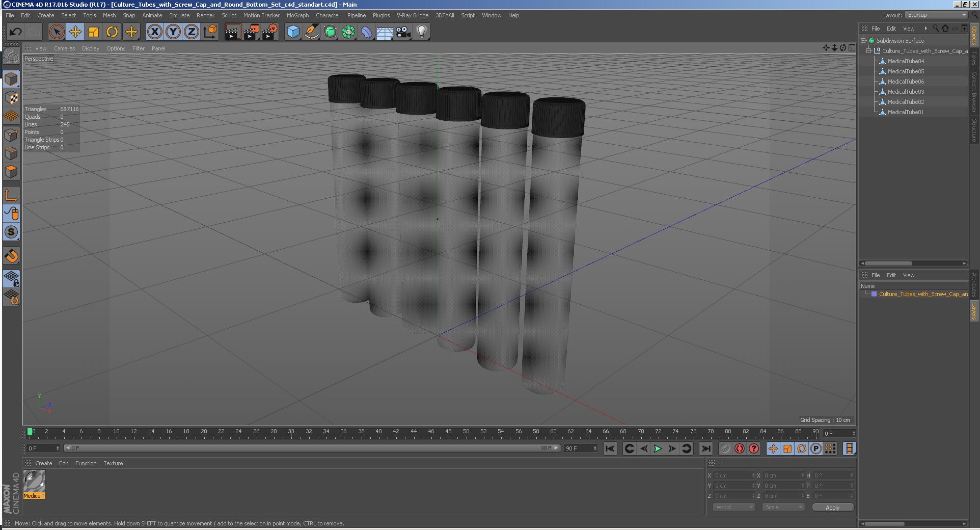Image resolution: width=980 pixels, height=530 pixels.
Task: Switch to Points mode icon
Action: coord(11,135)
